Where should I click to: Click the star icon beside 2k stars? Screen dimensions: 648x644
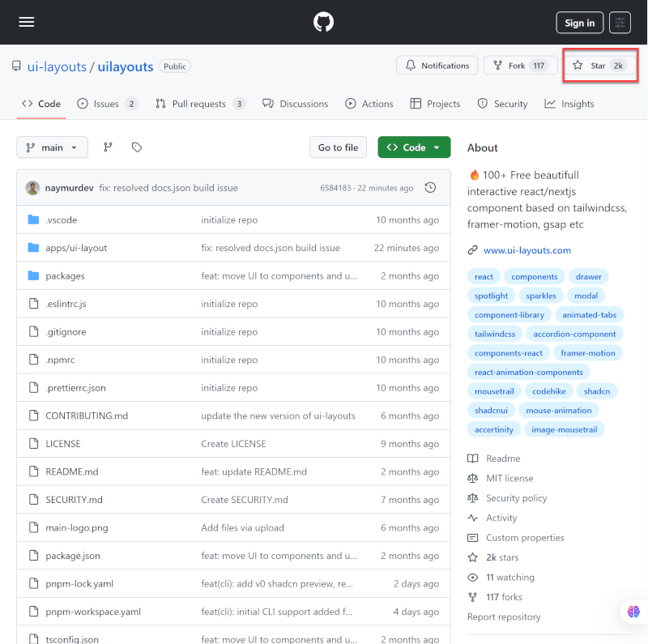472,557
